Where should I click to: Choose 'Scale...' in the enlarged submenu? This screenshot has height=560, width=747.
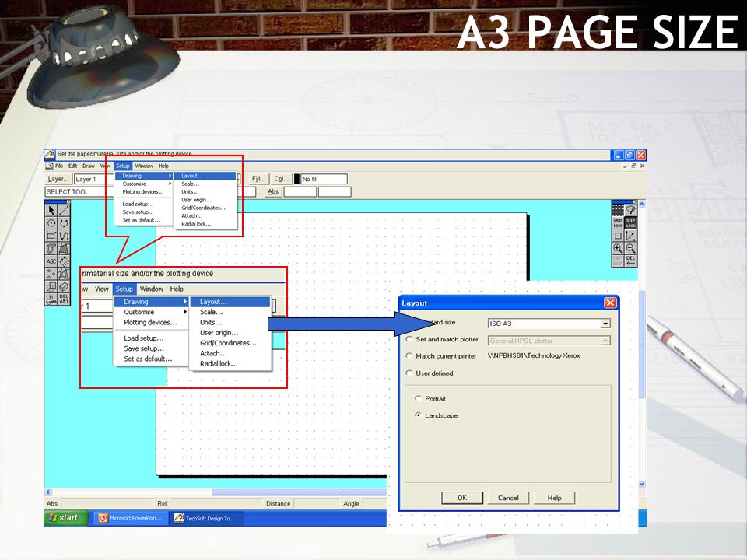pyautogui.click(x=211, y=312)
